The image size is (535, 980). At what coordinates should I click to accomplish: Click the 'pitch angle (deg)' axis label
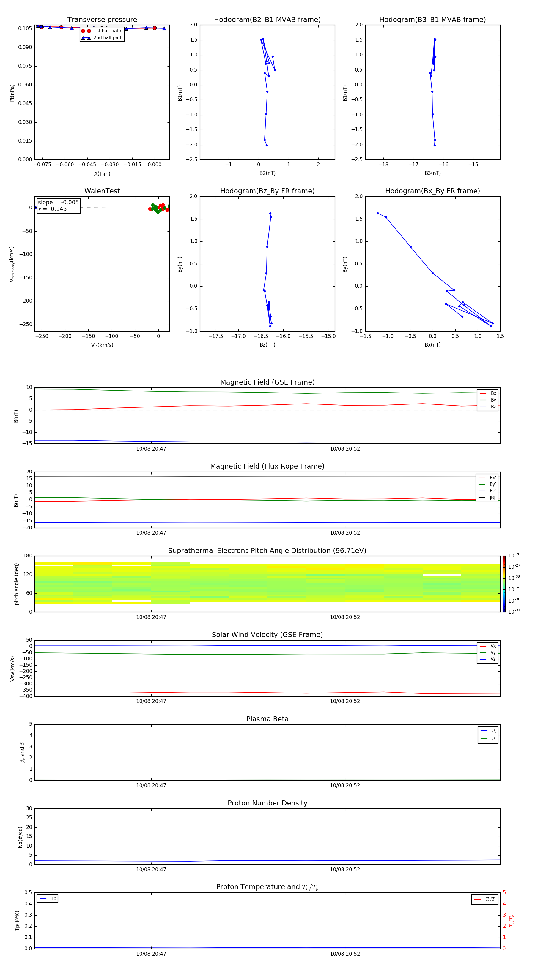pos(16,584)
